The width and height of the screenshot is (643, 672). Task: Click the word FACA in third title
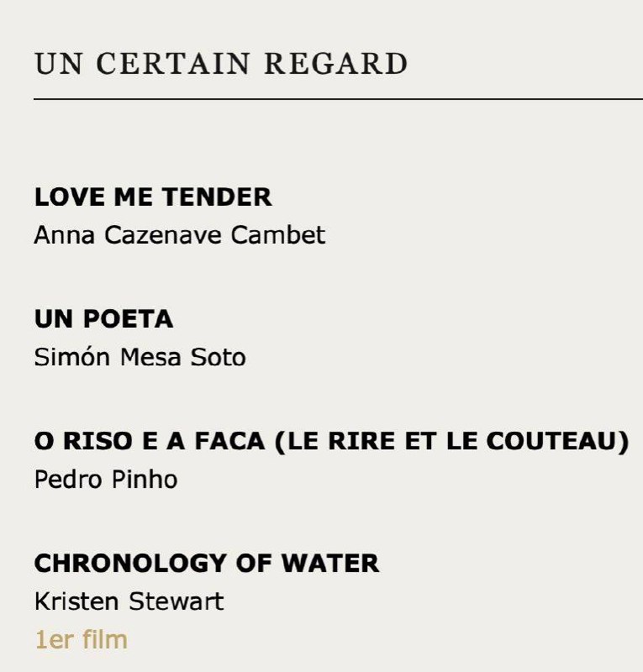pyautogui.click(x=230, y=442)
